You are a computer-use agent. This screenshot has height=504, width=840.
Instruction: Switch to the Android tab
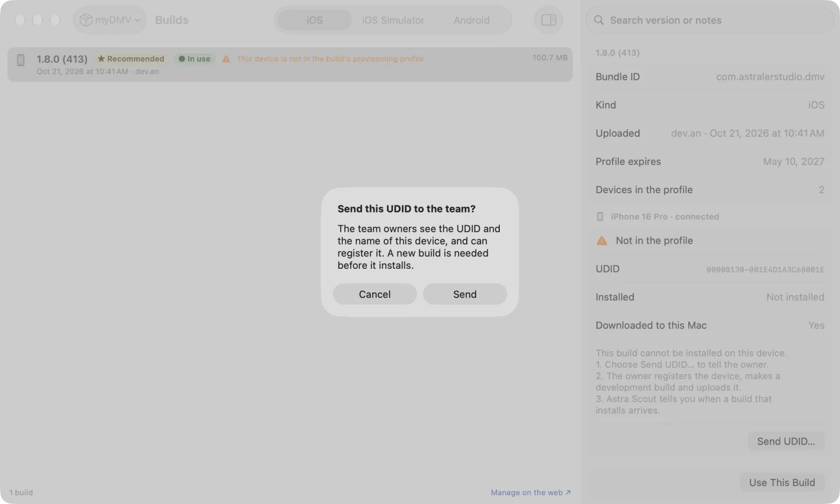pyautogui.click(x=471, y=20)
